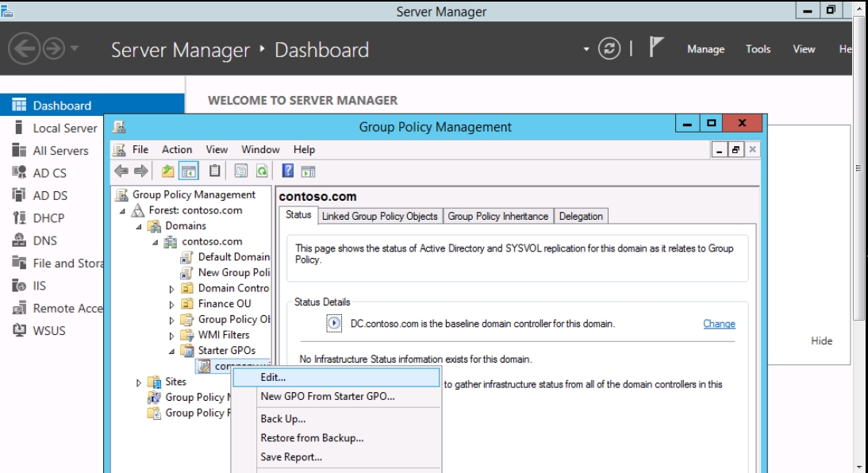Viewport: 868px width, 473px height.
Task: Click the Change link for baseline domain controller
Action: coord(719,324)
